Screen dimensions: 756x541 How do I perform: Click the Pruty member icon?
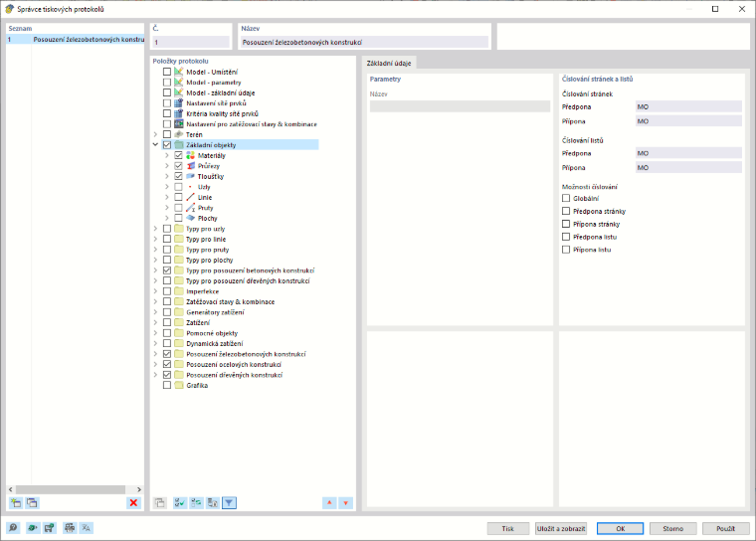[190, 208]
